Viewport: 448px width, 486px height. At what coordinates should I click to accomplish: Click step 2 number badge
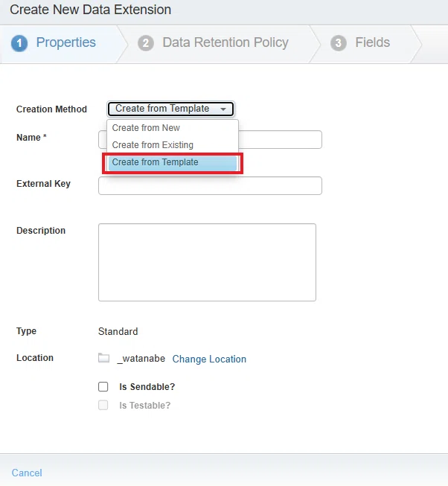click(146, 43)
